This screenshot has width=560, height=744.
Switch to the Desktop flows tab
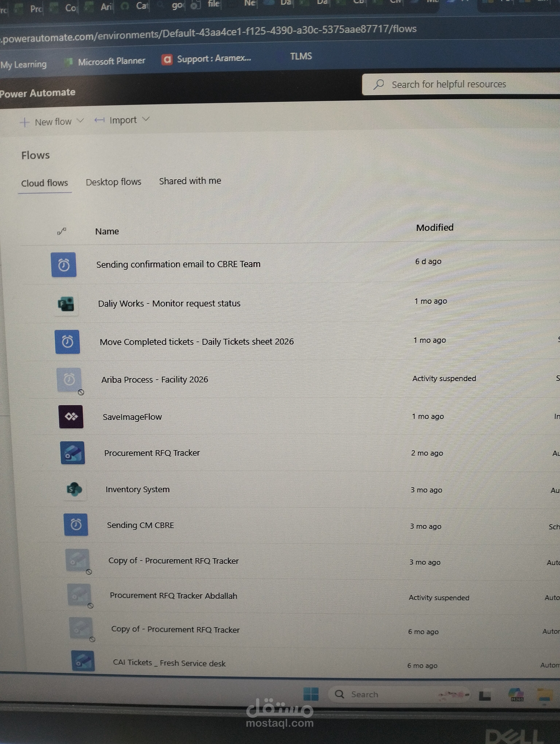click(113, 182)
